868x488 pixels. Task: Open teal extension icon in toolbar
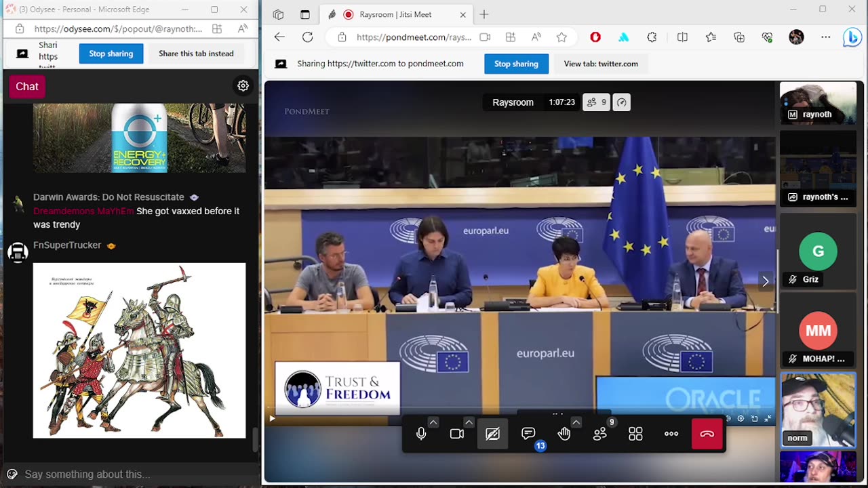tap(623, 37)
